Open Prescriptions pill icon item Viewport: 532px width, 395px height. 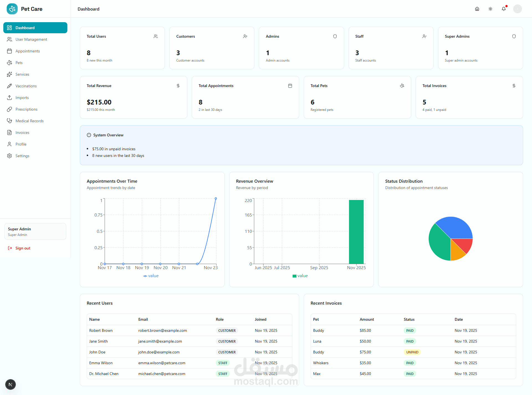9,109
